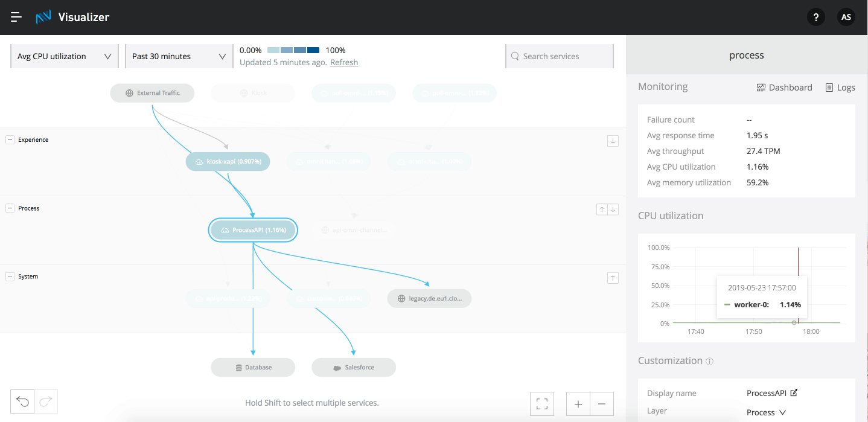Collapse the Process layer
Image resolution: width=868 pixels, height=422 pixels.
tap(10, 208)
